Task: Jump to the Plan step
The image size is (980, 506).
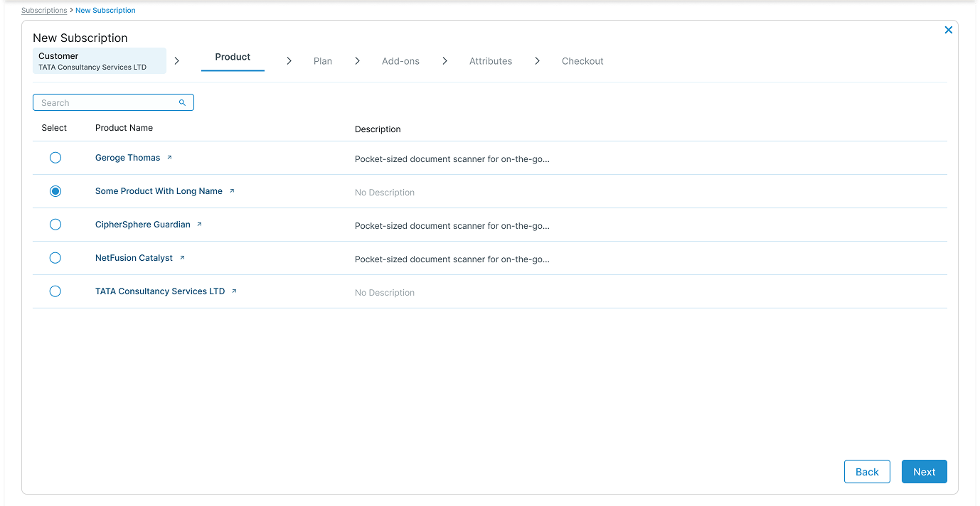Action: point(323,61)
